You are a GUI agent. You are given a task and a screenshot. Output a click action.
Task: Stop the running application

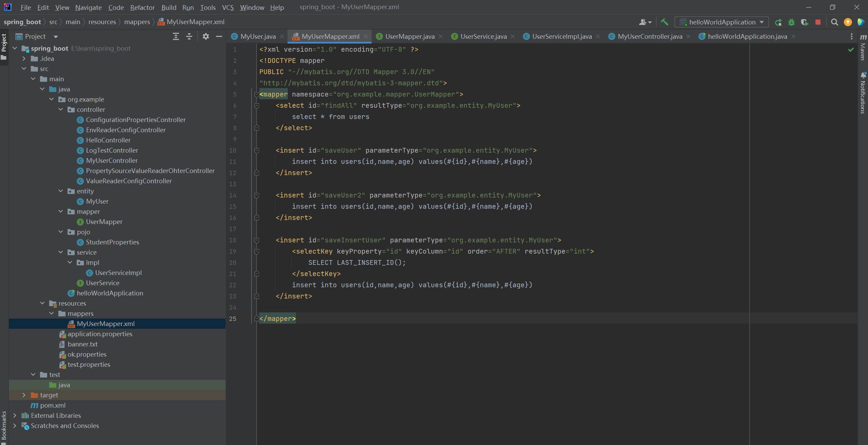pyautogui.click(x=818, y=22)
